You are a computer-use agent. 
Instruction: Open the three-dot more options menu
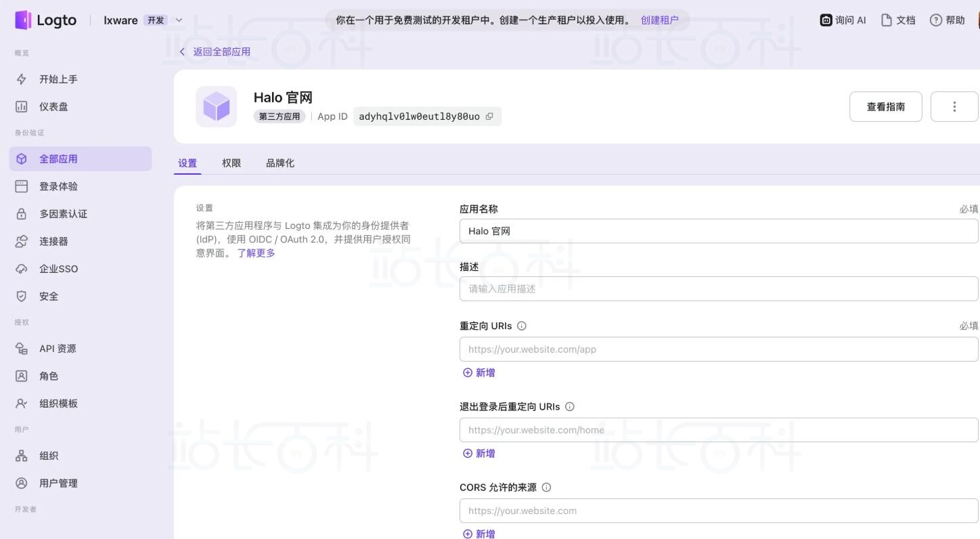(x=954, y=107)
